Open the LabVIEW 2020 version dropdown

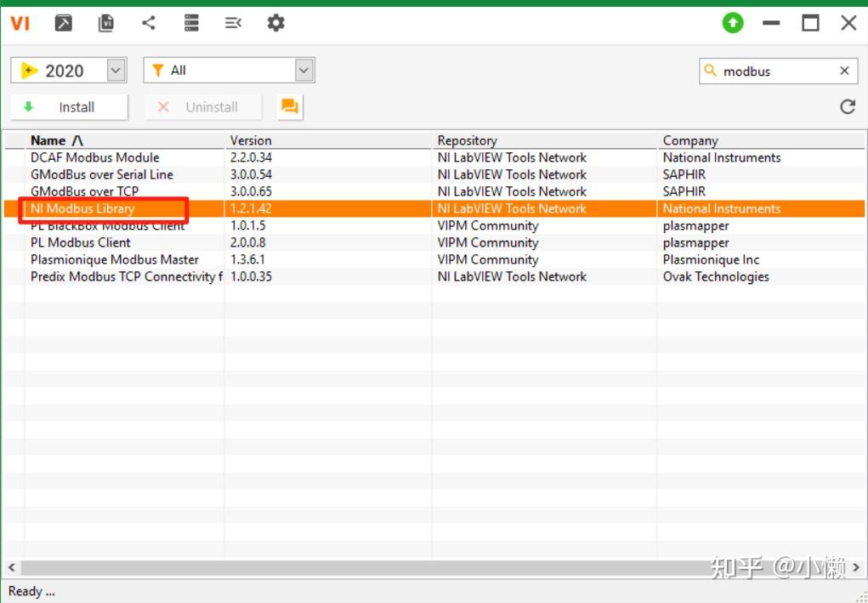116,71
